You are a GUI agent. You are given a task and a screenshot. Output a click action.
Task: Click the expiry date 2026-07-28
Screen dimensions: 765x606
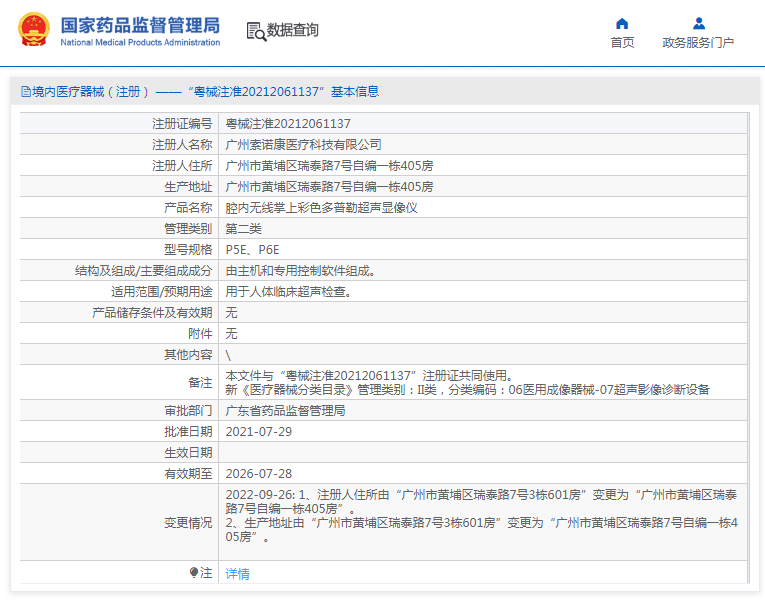coord(258,474)
